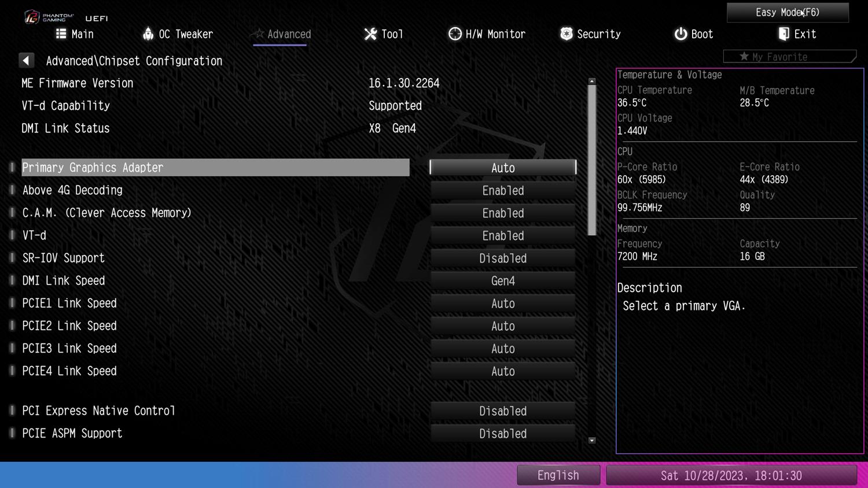Image resolution: width=868 pixels, height=488 pixels.
Task: Click the Exit door icon
Action: 784,34
